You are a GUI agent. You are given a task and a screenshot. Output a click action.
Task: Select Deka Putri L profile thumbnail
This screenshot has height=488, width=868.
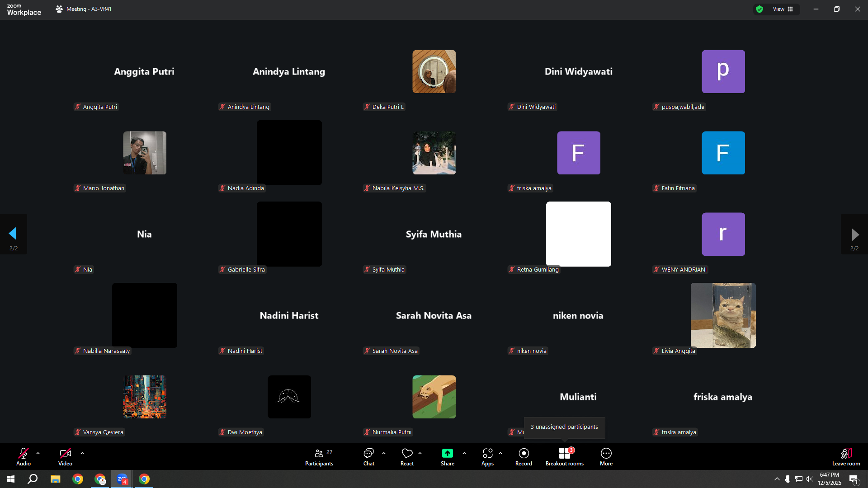click(x=434, y=71)
